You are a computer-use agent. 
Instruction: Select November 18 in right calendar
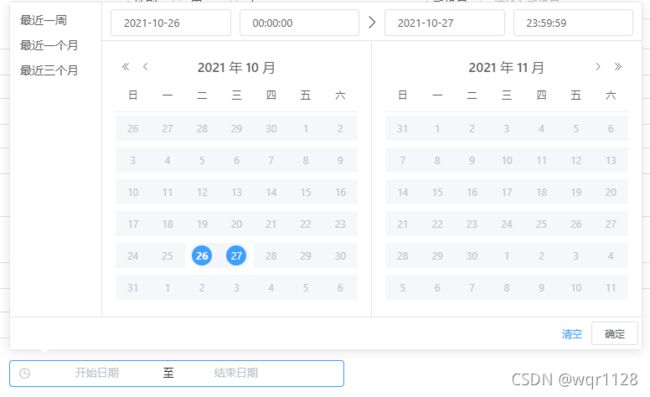click(x=541, y=192)
